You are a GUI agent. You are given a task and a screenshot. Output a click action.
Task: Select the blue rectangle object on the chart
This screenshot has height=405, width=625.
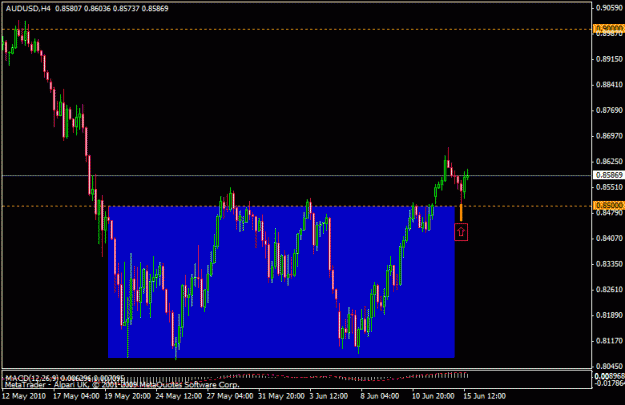pos(281,282)
